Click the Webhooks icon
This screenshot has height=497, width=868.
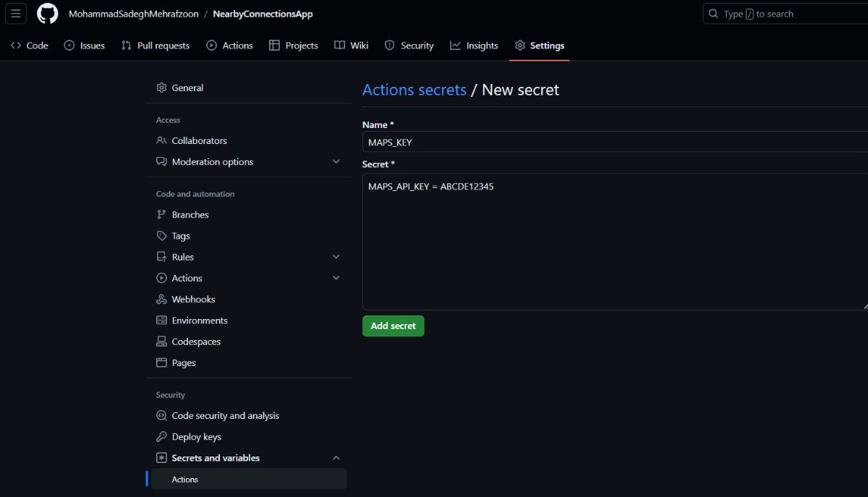pyautogui.click(x=161, y=300)
